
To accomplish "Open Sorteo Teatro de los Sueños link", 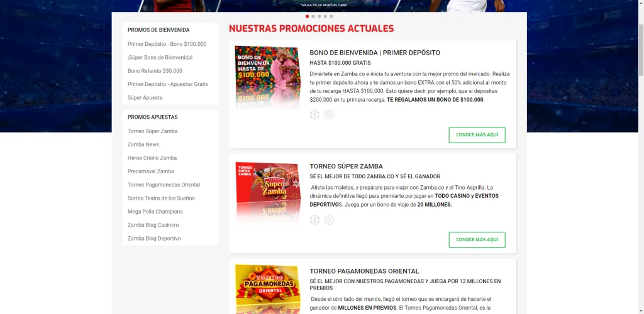I will click(x=162, y=198).
